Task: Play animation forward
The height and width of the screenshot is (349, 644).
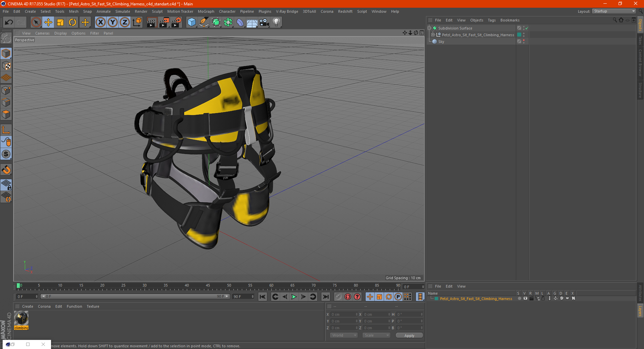Action: pos(294,297)
